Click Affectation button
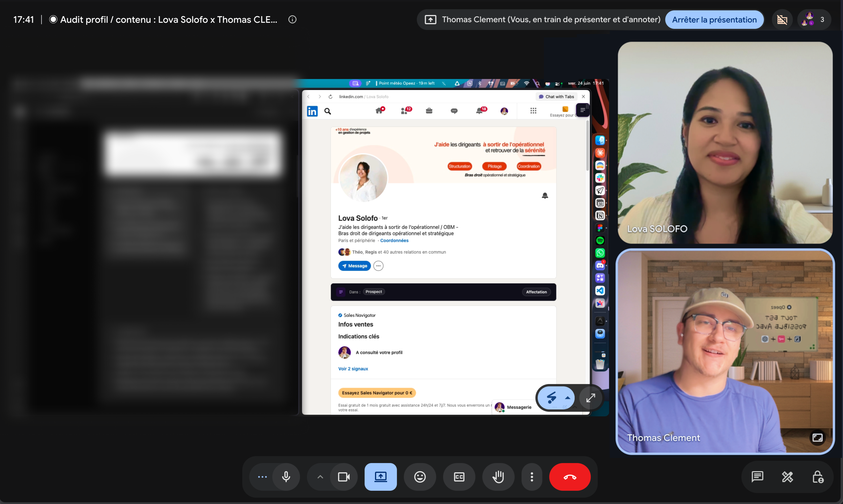 pos(536,292)
